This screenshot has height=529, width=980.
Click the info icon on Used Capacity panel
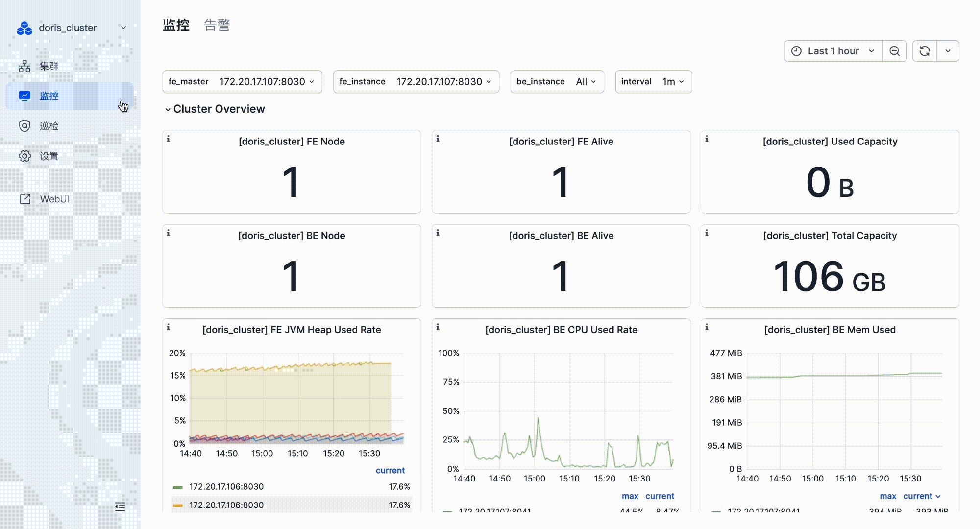click(707, 139)
